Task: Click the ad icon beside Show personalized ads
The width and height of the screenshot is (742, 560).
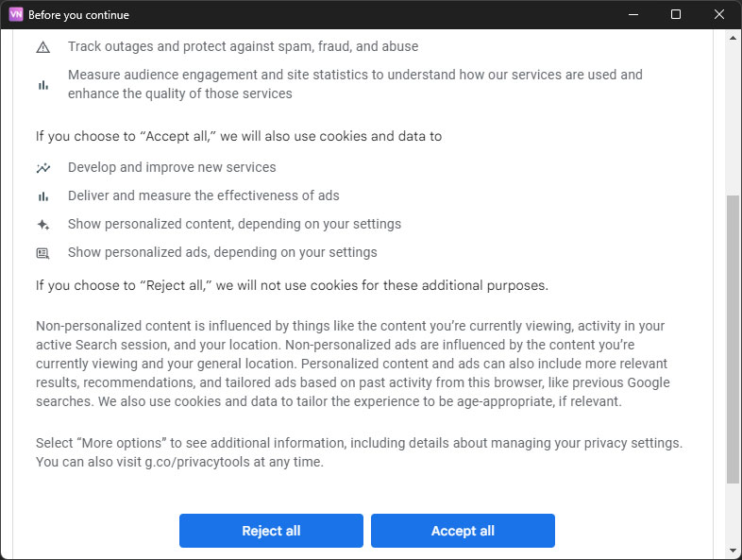Action: 42,253
